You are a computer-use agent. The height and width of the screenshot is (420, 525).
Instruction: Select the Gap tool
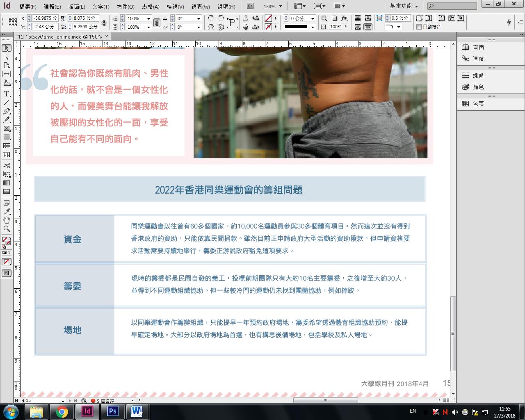7,74
